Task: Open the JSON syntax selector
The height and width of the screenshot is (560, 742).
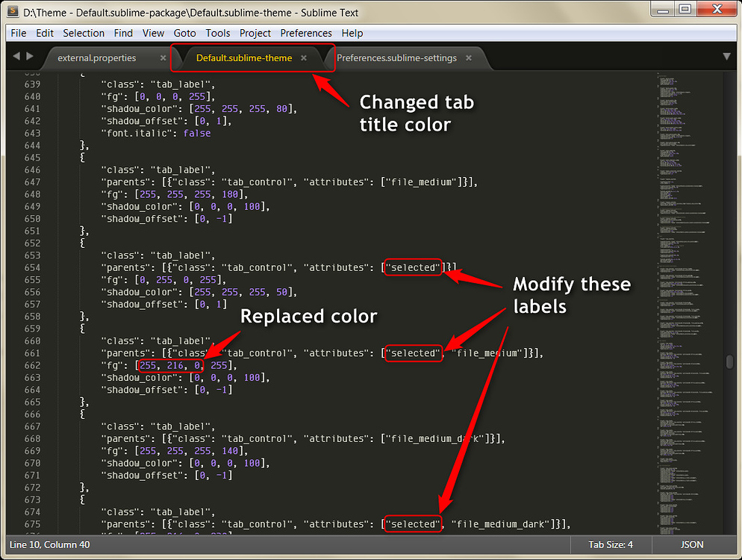Action: (x=692, y=544)
